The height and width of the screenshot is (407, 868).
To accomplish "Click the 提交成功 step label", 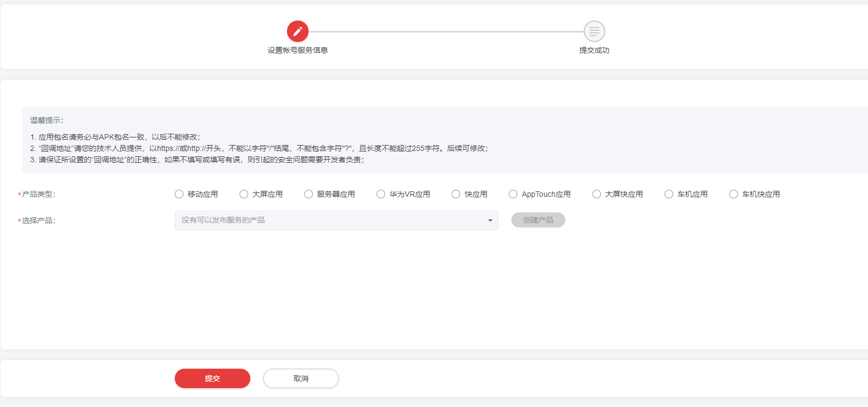I will [594, 50].
